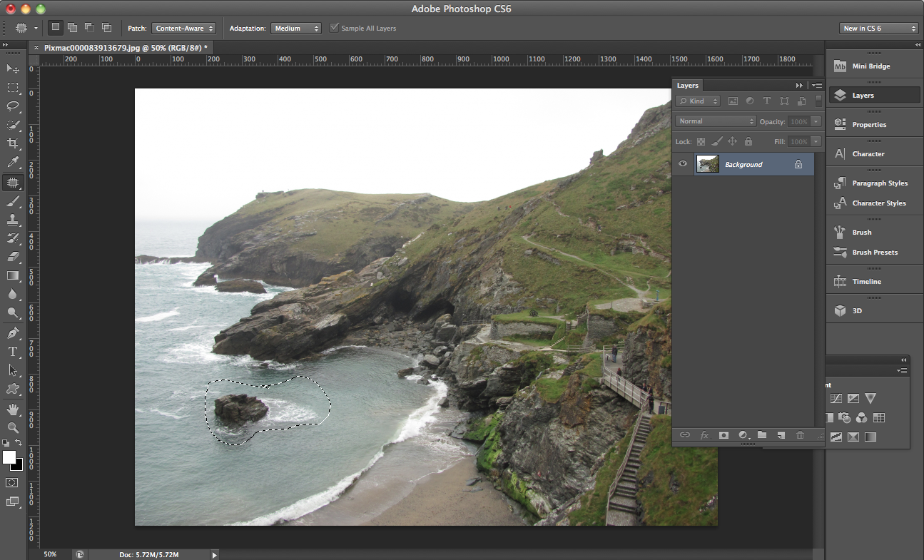Click the Layers panel tab
This screenshot has height=560, width=924.
point(687,86)
